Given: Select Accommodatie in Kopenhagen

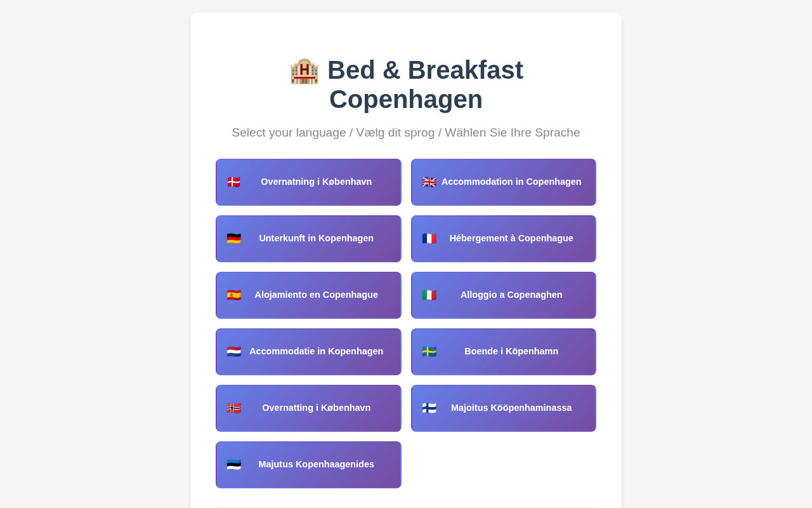Looking at the screenshot, I should [x=308, y=352].
